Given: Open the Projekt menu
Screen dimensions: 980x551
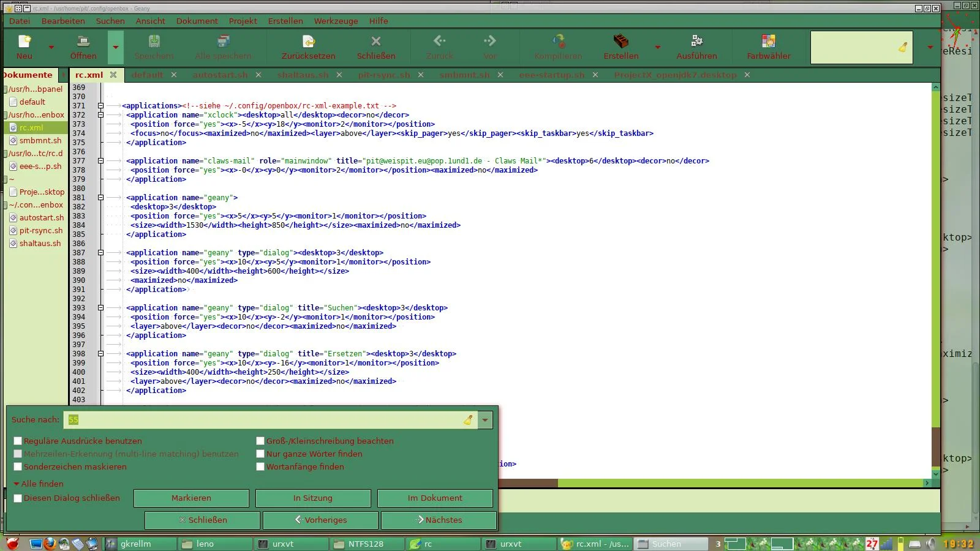Looking at the screenshot, I should (x=243, y=21).
